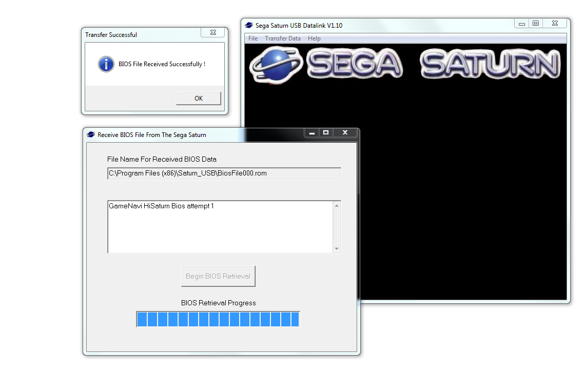Screen dimensions: 585x392
Task: Click the blue information icon in dialog
Action: [106, 64]
